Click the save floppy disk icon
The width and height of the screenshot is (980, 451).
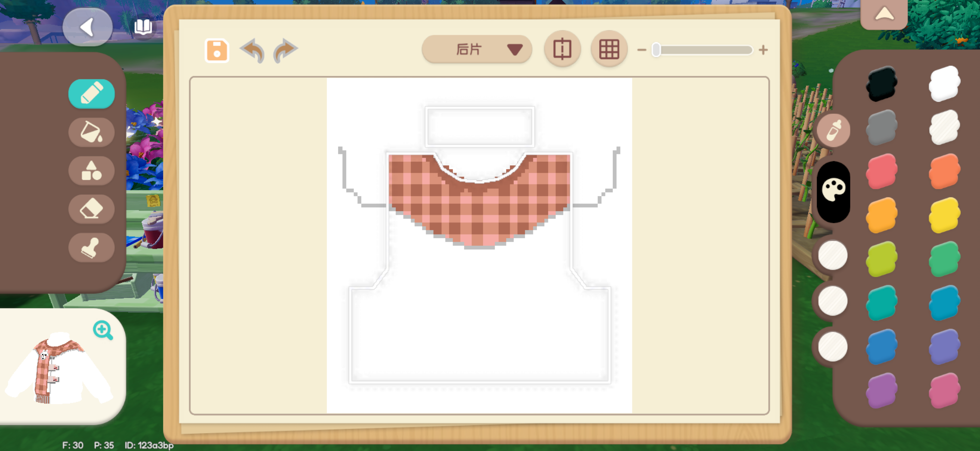(216, 50)
